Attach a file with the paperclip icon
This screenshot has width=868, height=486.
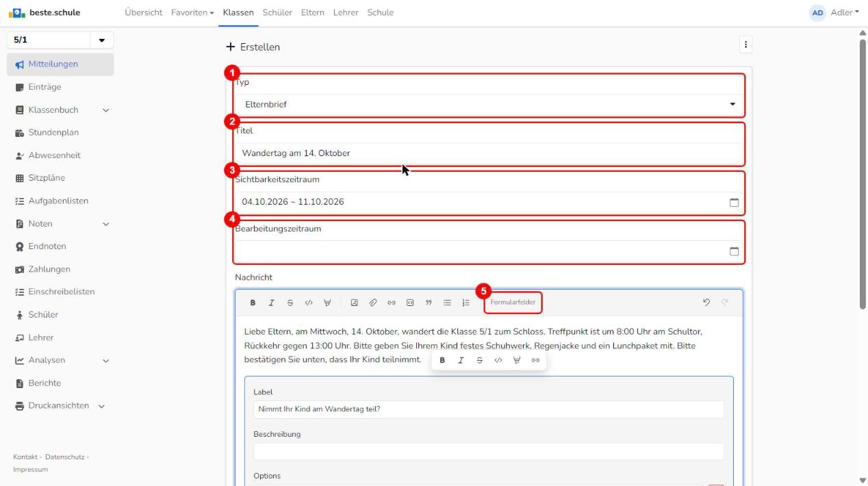[373, 303]
